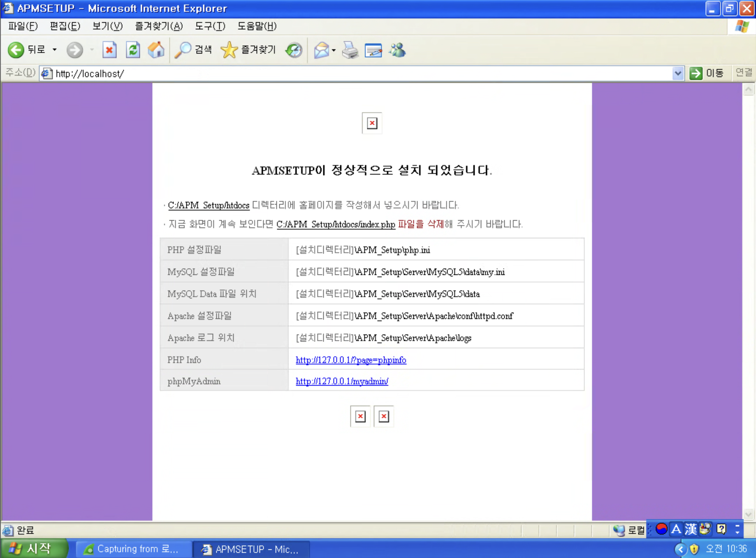Open the Search (검색) magnifier button
The height and width of the screenshot is (558, 756).
(x=193, y=50)
